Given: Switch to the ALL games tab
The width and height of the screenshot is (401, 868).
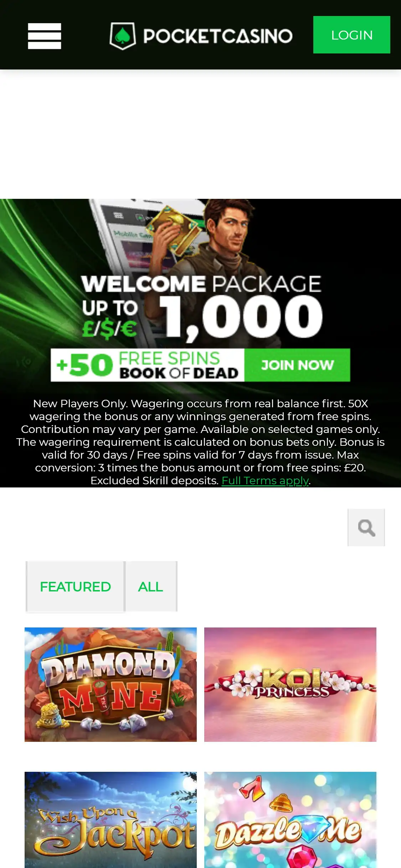Looking at the screenshot, I should point(150,587).
